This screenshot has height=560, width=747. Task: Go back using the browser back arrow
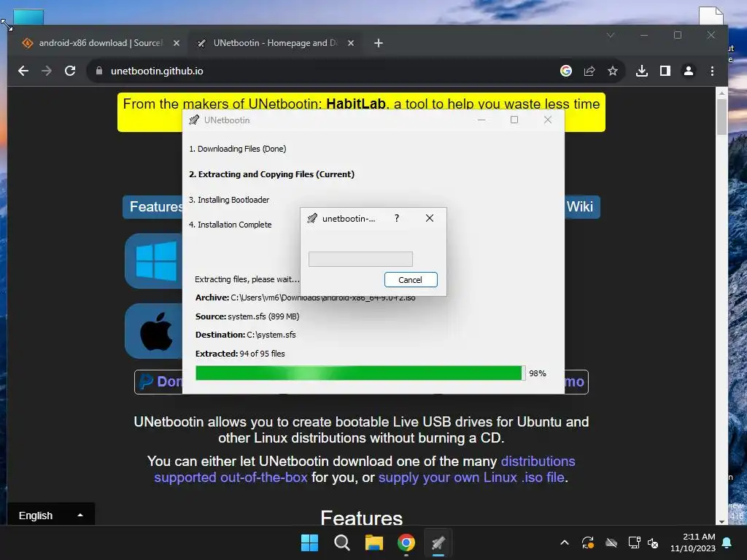coord(23,71)
